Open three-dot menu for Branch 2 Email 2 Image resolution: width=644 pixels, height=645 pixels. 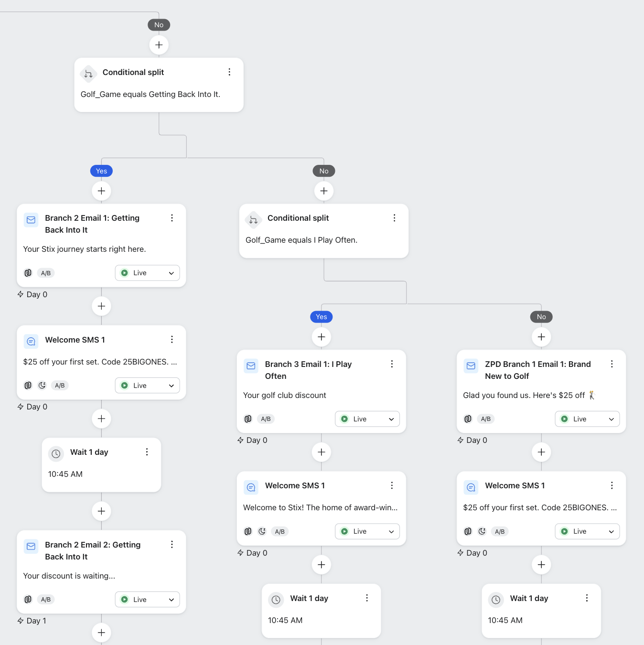172,545
